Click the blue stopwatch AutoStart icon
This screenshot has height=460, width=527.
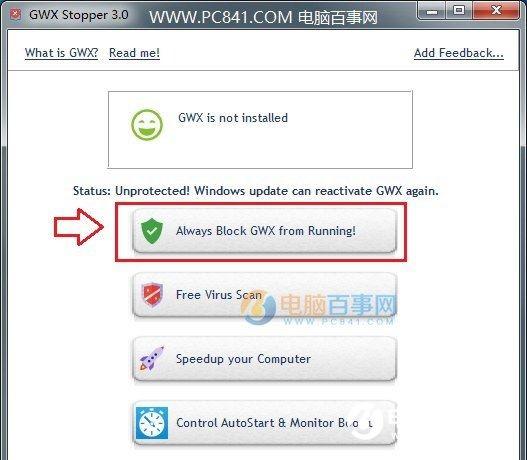click(x=152, y=423)
